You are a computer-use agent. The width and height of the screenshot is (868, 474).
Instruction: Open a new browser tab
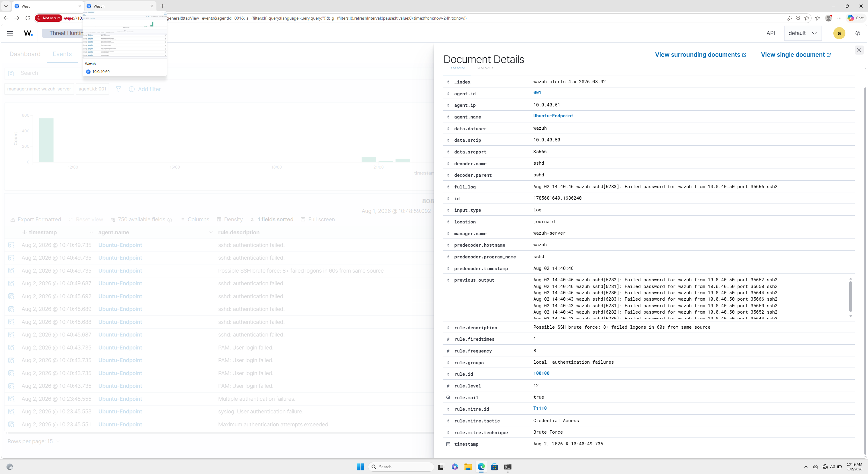pyautogui.click(x=162, y=6)
